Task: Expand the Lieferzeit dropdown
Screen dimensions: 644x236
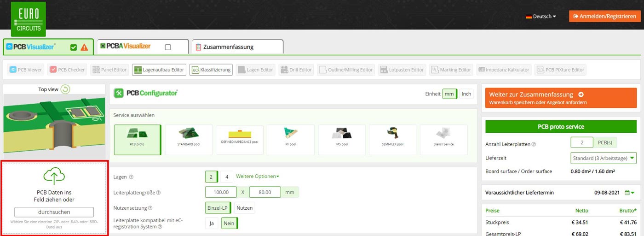Action: pos(603,158)
